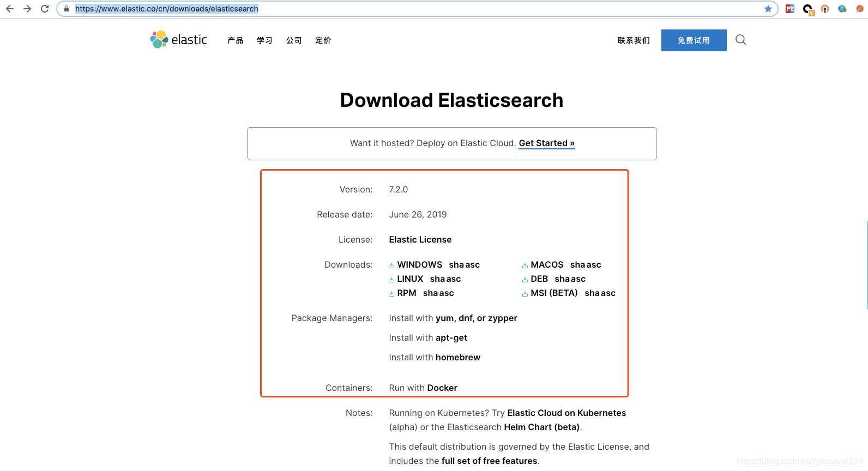Click the download icon beside DEB
This screenshot has width=868, height=471.
525,280
